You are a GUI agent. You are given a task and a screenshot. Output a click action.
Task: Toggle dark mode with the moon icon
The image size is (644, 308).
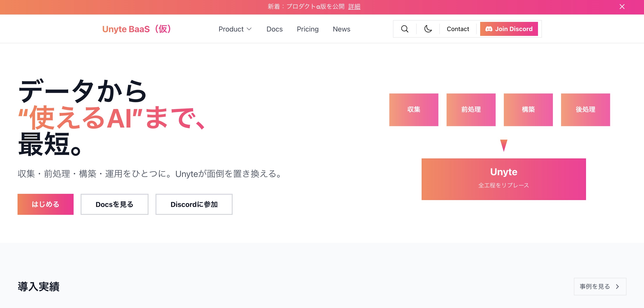[428, 29]
